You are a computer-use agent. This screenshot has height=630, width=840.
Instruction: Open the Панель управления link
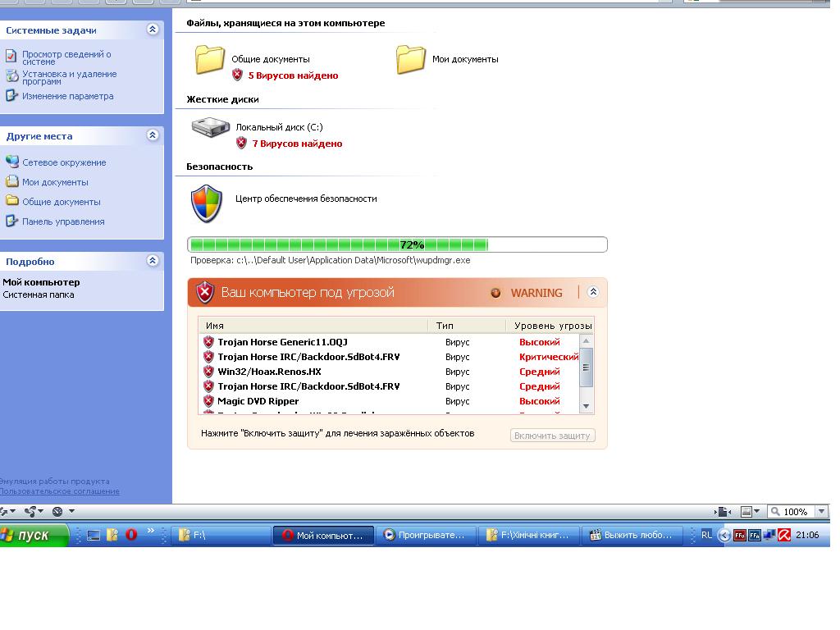[62, 221]
